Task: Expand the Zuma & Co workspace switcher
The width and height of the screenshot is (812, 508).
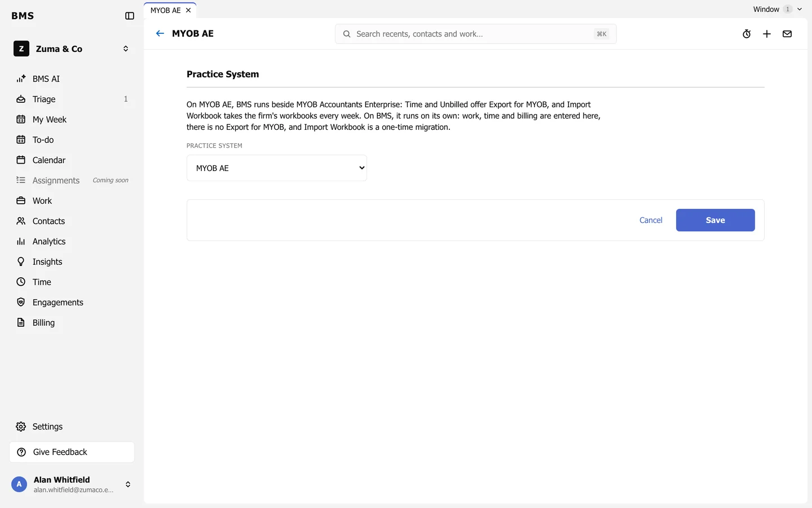Action: pos(72,49)
